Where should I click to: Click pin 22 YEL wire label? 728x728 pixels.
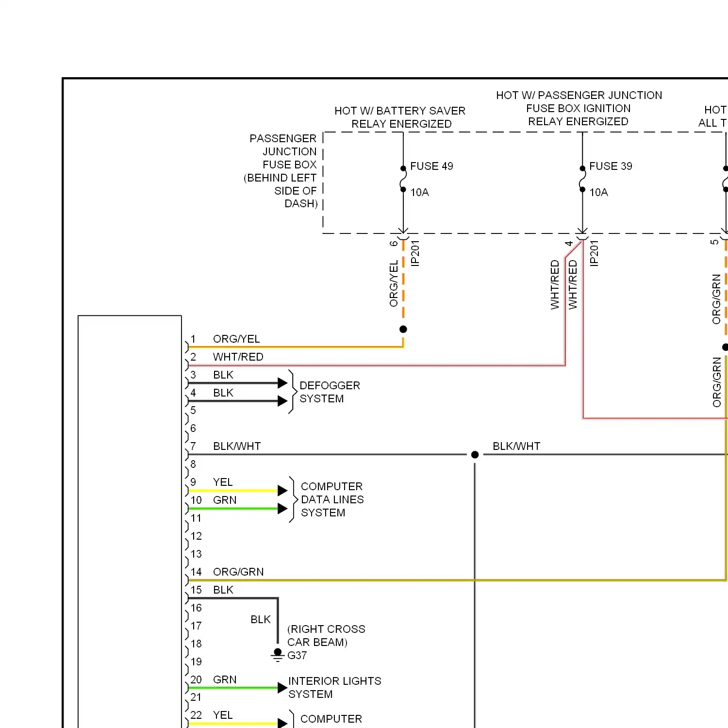(223, 715)
